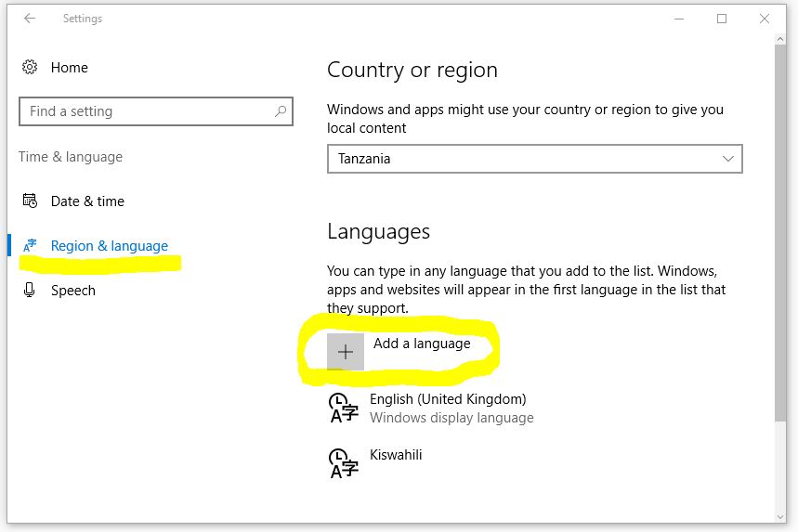Click the magnifier search icon
This screenshot has width=798, height=532.
[281, 110]
